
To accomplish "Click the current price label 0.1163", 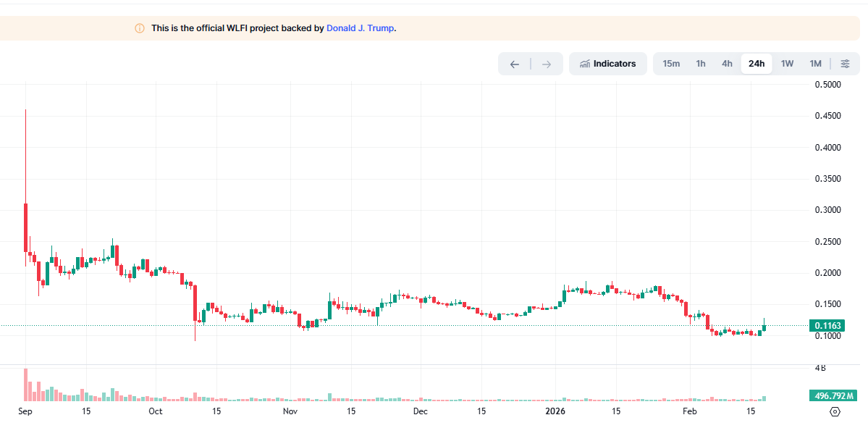I will [826, 326].
